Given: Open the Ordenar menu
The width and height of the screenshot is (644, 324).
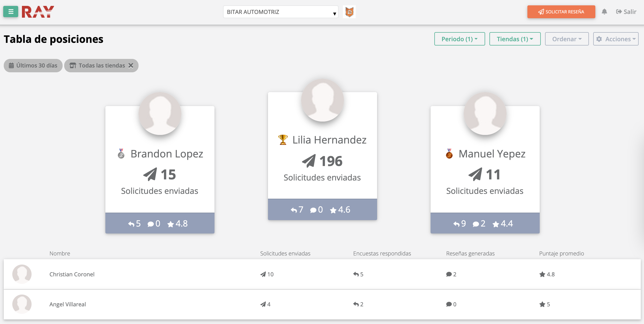Looking at the screenshot, I should click(x=566, y=39).
